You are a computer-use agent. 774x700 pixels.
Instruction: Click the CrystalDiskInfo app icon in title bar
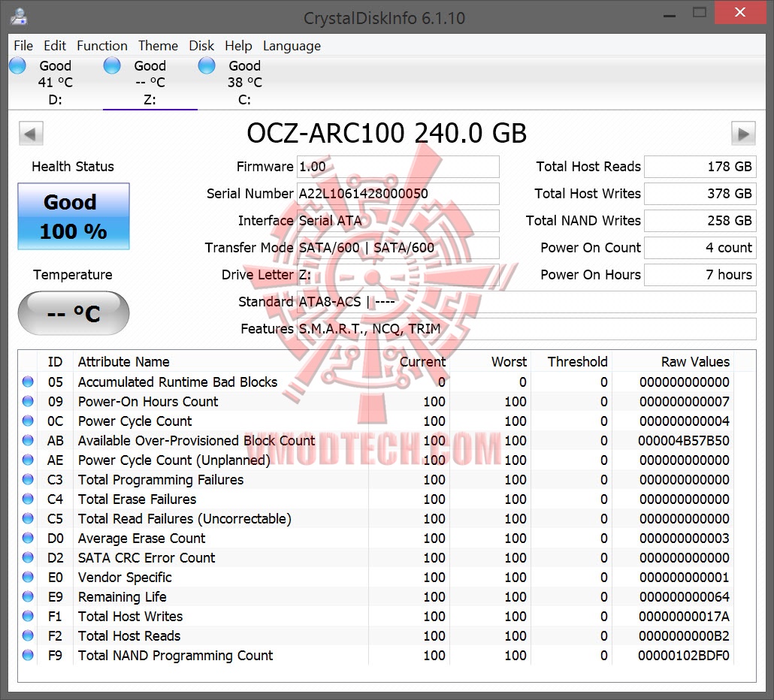18,17
